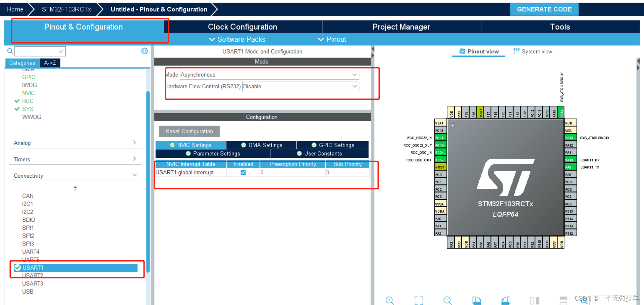Click the Reset Configuration button
Viewport: 644px width, 305px height.
[x=189, y=131]
